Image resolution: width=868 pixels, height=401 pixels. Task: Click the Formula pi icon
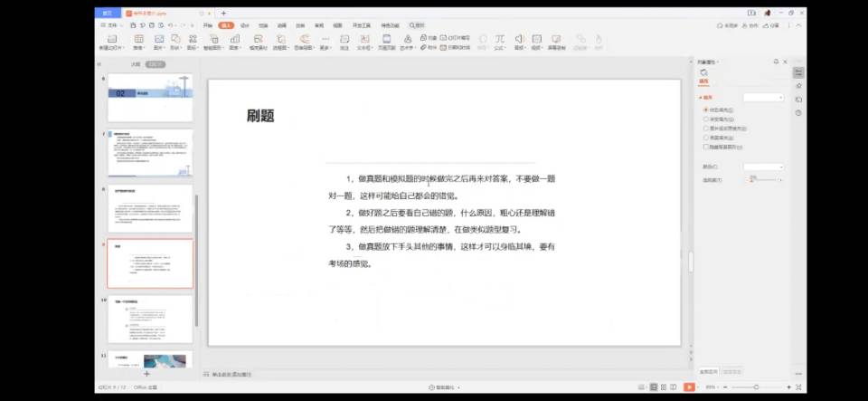click(x=498, y=40)
